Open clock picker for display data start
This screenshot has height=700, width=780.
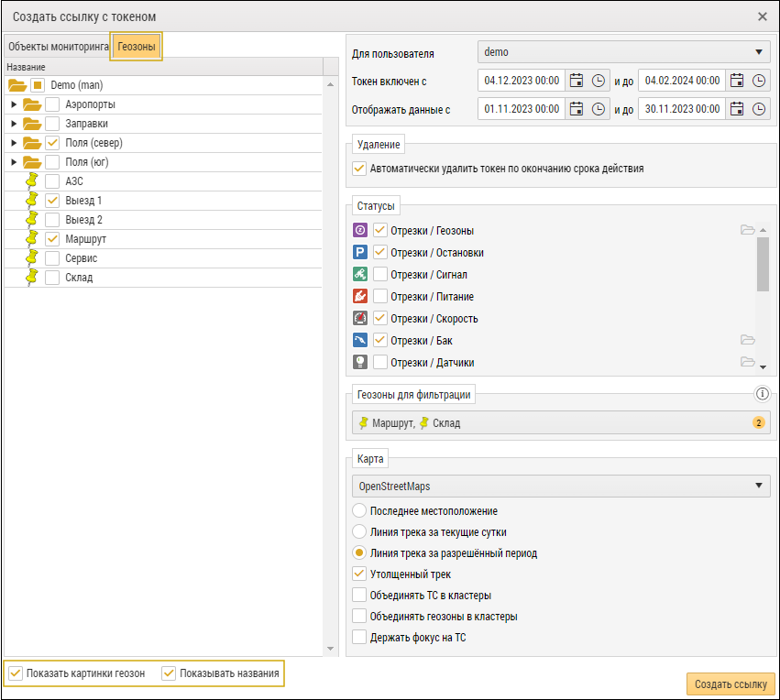tap(599, 109)
